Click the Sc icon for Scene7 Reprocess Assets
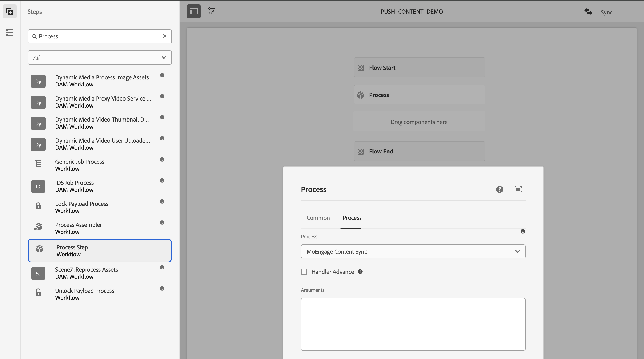644x359 pixels. 38,273
